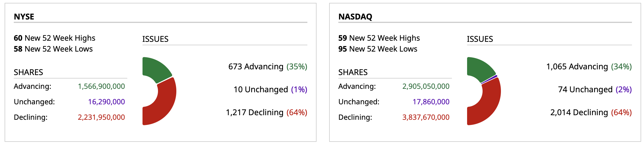Open NASDAQ 59 New 52 Week Highs
Image resolution: width=644 pixels, height=149 pixels.
point(379,38)
